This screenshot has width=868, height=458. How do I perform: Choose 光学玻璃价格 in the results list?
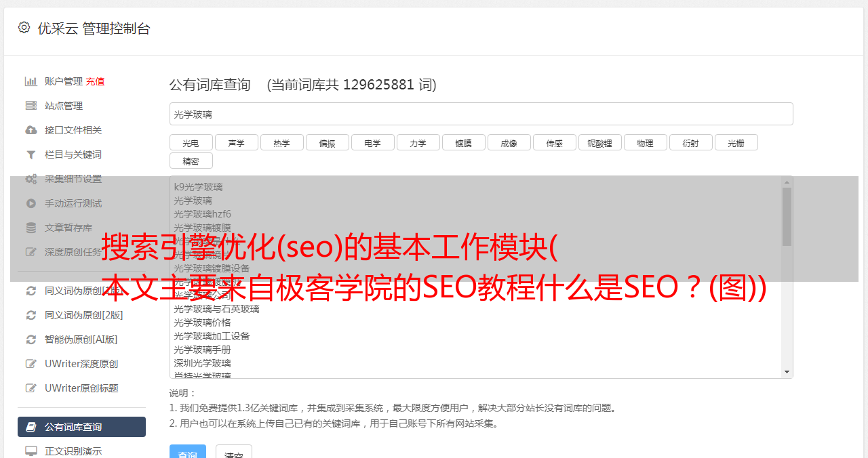coord(202,322)
